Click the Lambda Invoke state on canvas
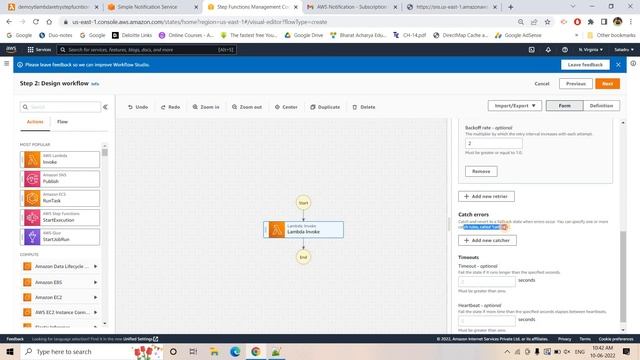 [304, 229]
